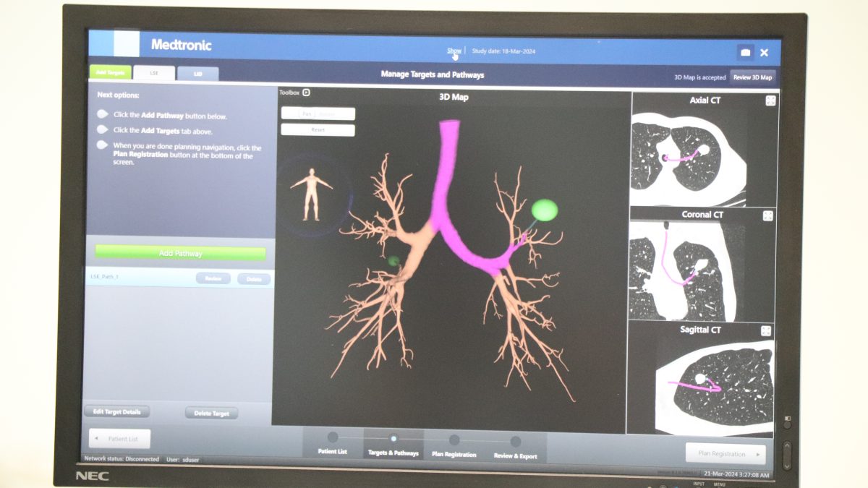Expand the Coronal CT view to fullscreen
This screenshot has height=488, width=868.
point(768,215)
